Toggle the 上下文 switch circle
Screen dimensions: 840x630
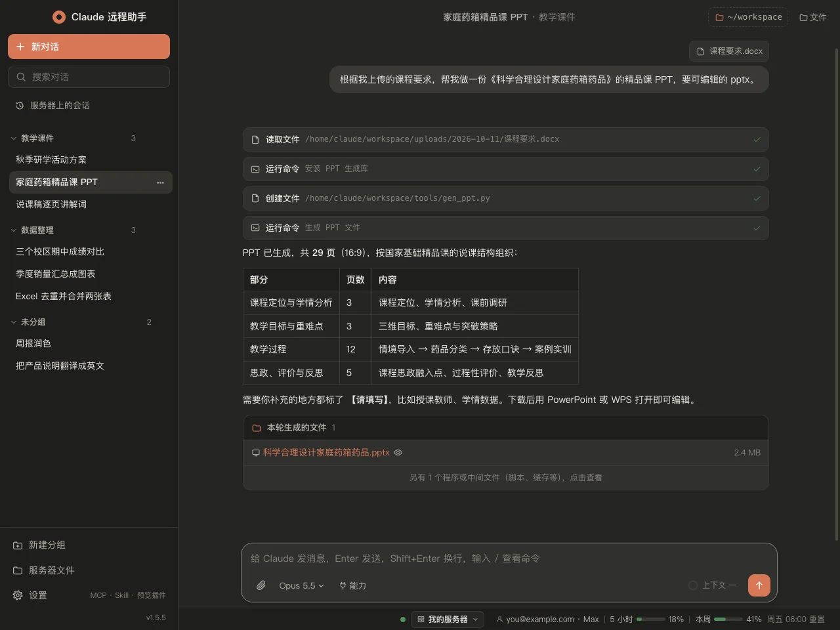click(692, 585)
